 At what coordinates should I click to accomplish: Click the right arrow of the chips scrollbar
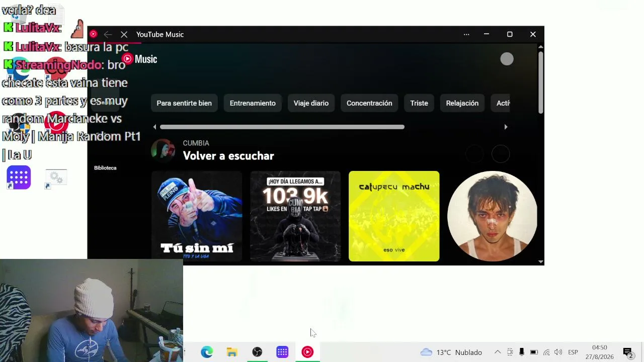[x=506, y=127]
